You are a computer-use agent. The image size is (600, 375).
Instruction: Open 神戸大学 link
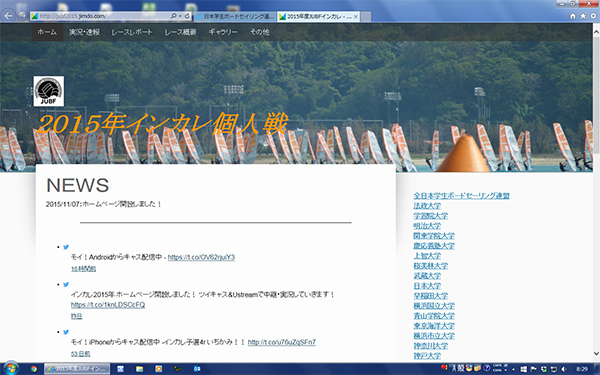427,355
